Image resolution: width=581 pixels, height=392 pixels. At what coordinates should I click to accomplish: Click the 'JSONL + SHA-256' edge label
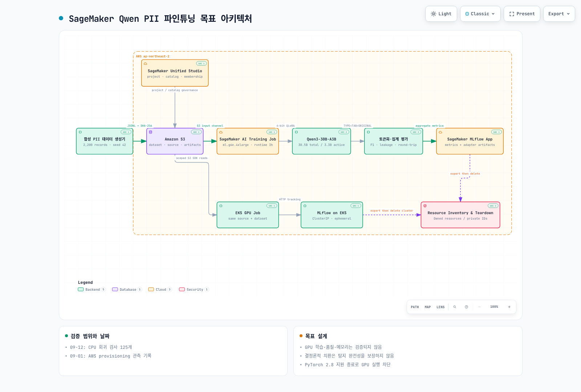point(140,126)
